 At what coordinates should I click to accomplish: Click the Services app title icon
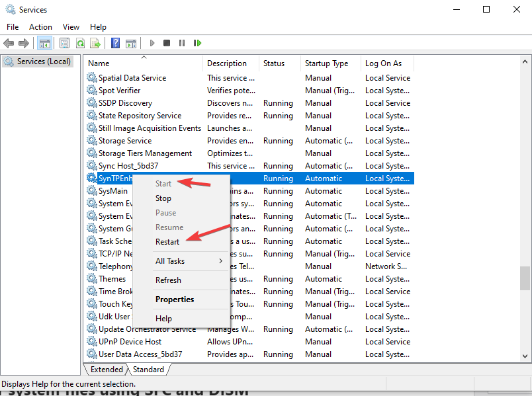tap(11, 9)
